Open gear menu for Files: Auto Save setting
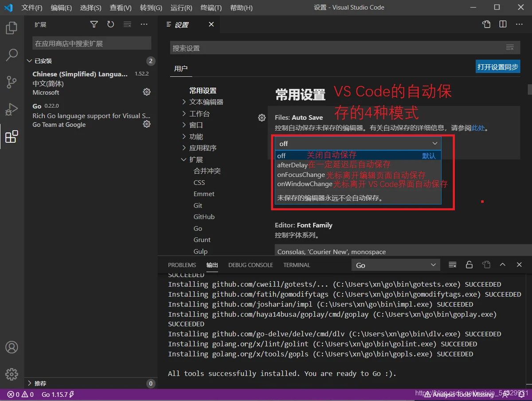Image resolution: width=532 pixels, height=401 pixels. tap(262, 118)
